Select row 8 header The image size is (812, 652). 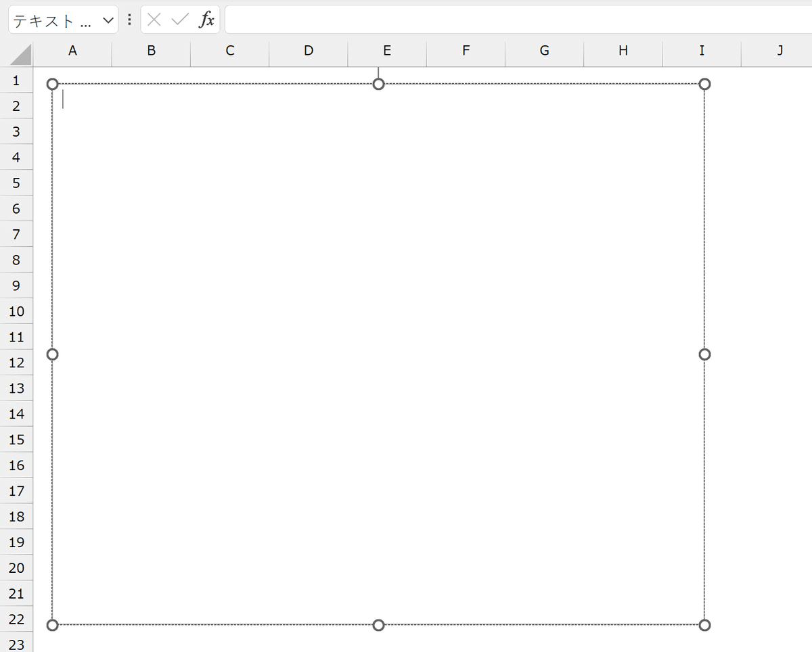coord(16,260)
